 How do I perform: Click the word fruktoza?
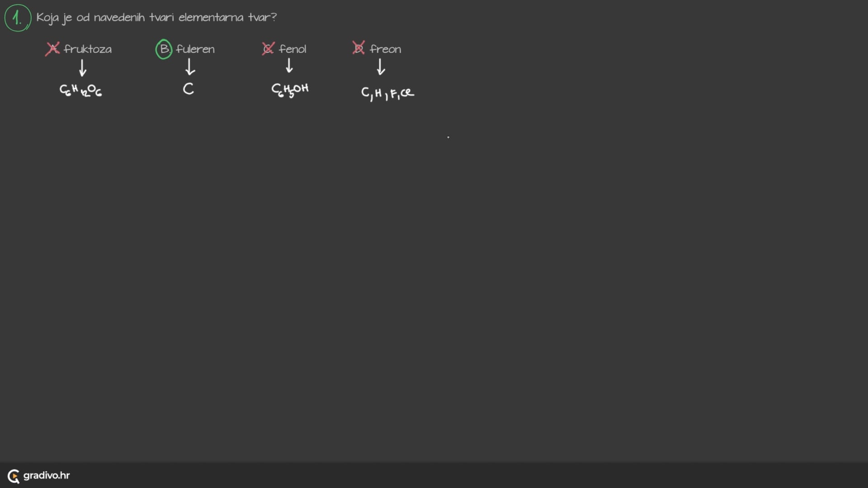[x=88, y=49]
